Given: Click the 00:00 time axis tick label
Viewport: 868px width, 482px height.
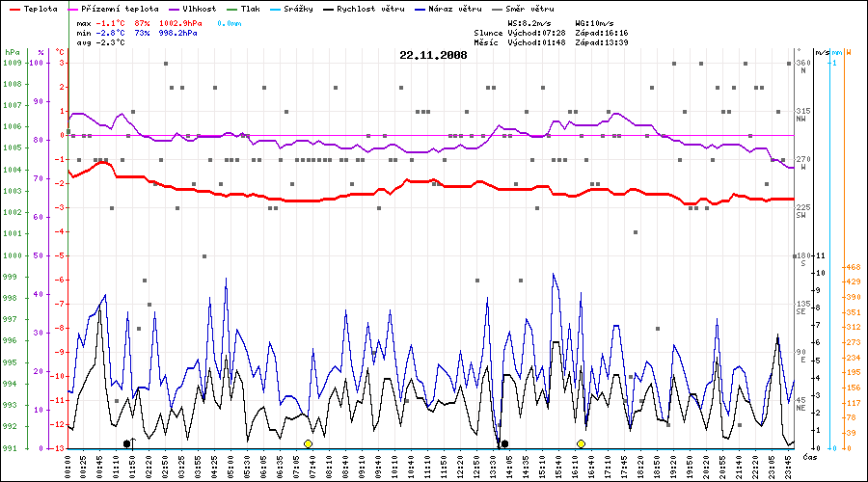Looking at the screenshot, I should 68,463.
